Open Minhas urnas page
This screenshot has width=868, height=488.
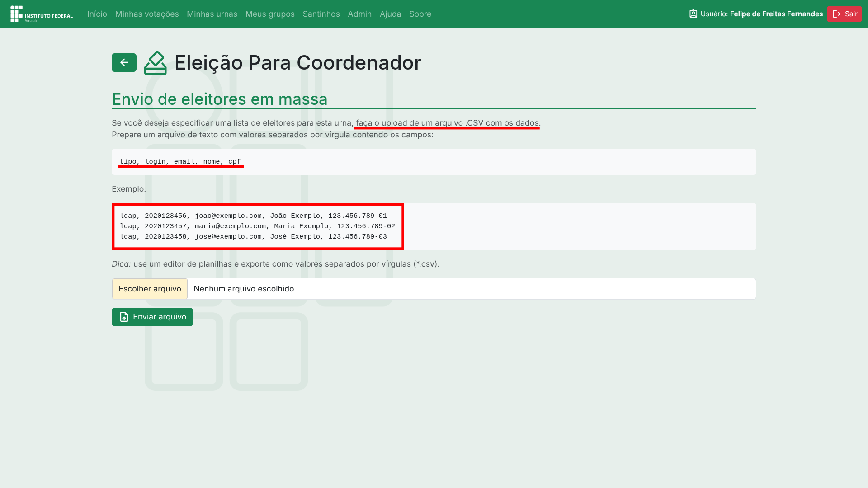212,14
